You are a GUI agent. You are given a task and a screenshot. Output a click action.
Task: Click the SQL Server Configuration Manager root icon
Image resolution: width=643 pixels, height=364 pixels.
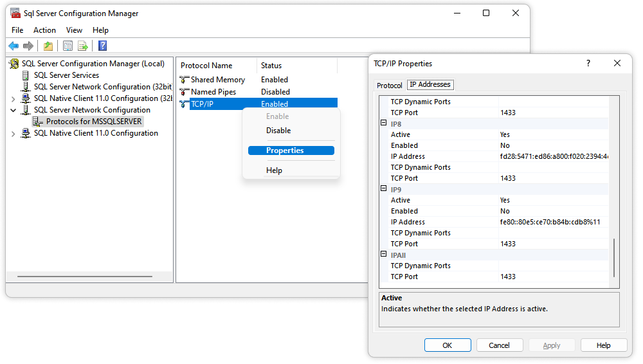(x=14, y=64)
